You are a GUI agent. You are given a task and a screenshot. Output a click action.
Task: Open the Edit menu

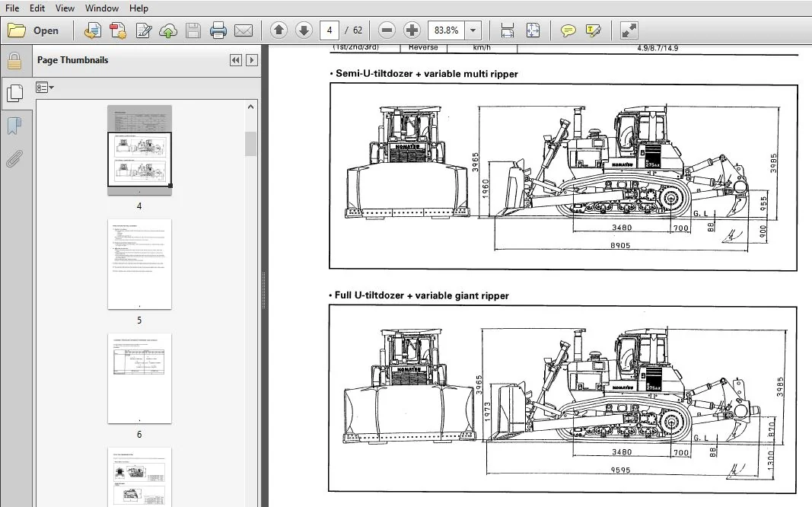point(37,8)
